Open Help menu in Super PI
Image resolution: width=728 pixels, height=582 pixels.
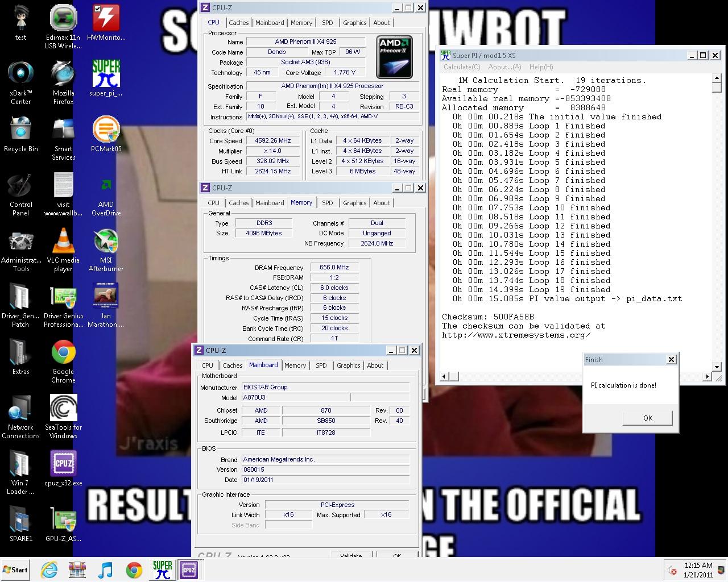541,67
